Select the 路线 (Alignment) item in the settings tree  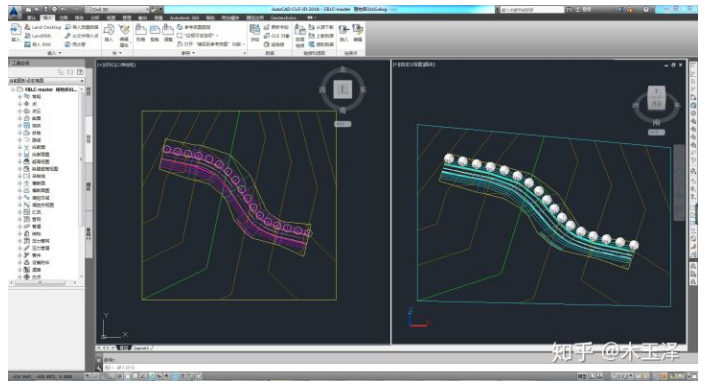pos(36,140)
